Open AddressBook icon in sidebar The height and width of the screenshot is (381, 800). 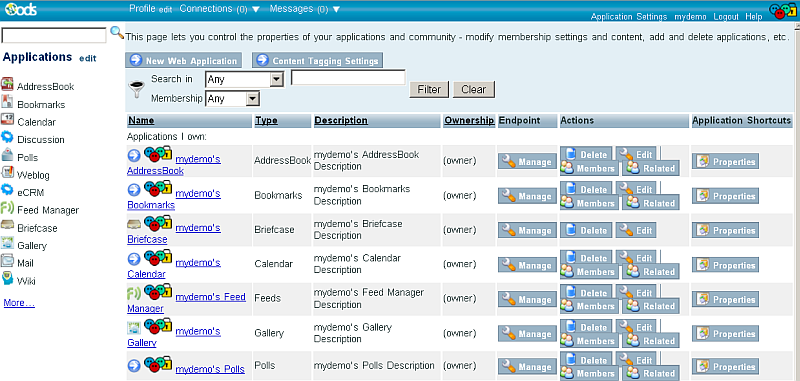click(x=7, y=85)
